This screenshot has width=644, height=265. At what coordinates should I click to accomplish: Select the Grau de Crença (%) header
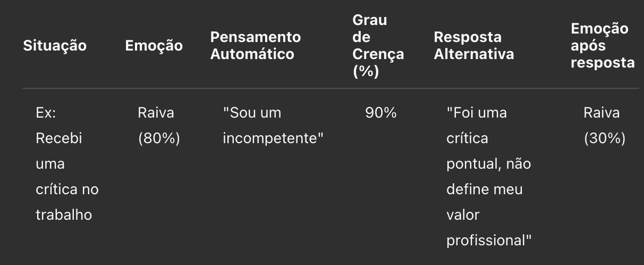click(378, 46)
